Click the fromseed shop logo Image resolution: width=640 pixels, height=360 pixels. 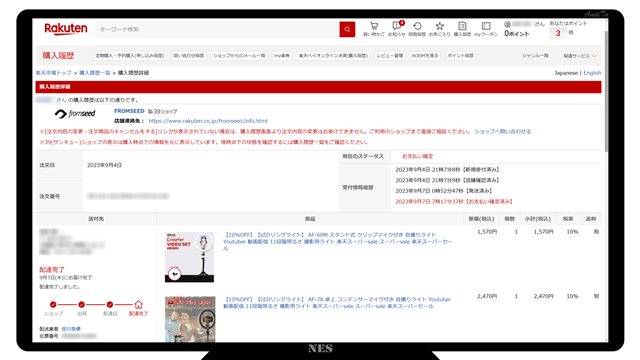pyautogui.click(x=75, y=114)
